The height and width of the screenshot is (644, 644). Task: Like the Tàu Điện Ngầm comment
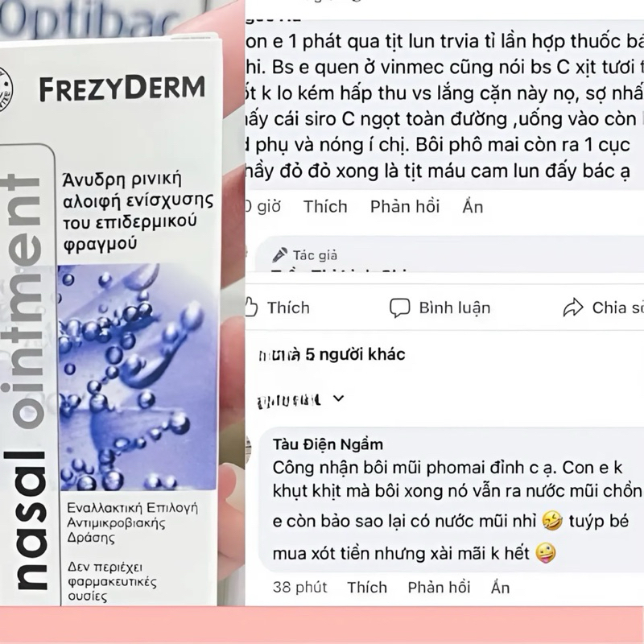coord(367,588)
